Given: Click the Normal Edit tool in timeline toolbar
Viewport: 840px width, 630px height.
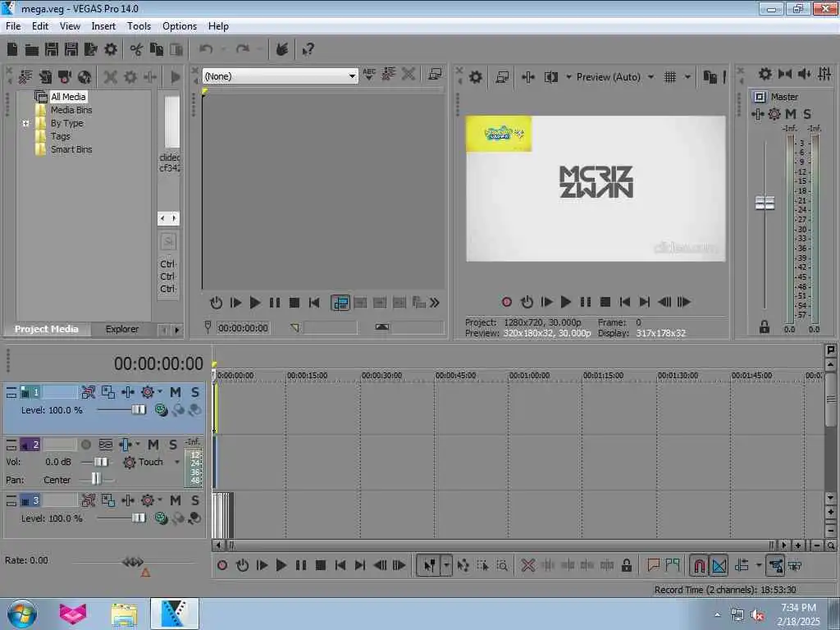Looking at the screenshot, I should coord(429,565).
